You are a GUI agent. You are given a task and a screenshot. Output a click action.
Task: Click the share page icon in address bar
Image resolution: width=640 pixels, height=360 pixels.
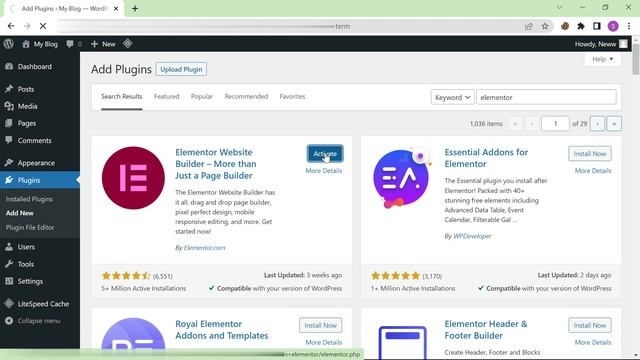click(529, 26)
